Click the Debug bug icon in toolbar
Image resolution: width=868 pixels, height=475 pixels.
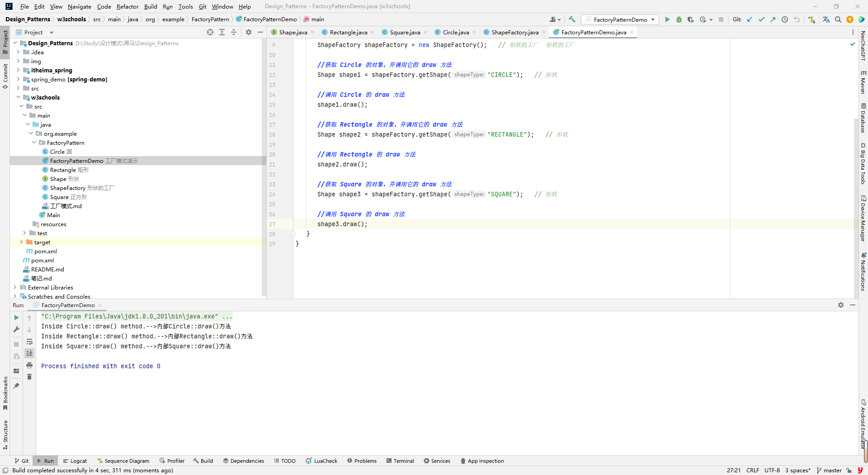click(x=679, y=19)
